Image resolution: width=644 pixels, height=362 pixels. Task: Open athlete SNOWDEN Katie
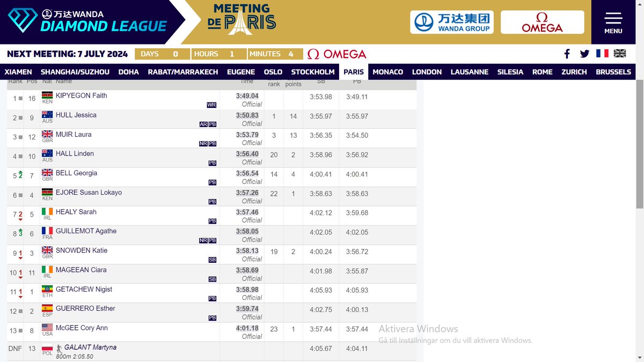click(x=82, y=250)
